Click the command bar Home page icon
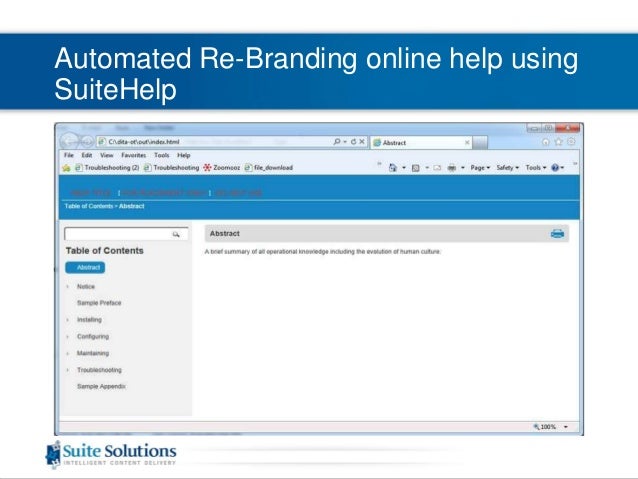 point(392,168)
